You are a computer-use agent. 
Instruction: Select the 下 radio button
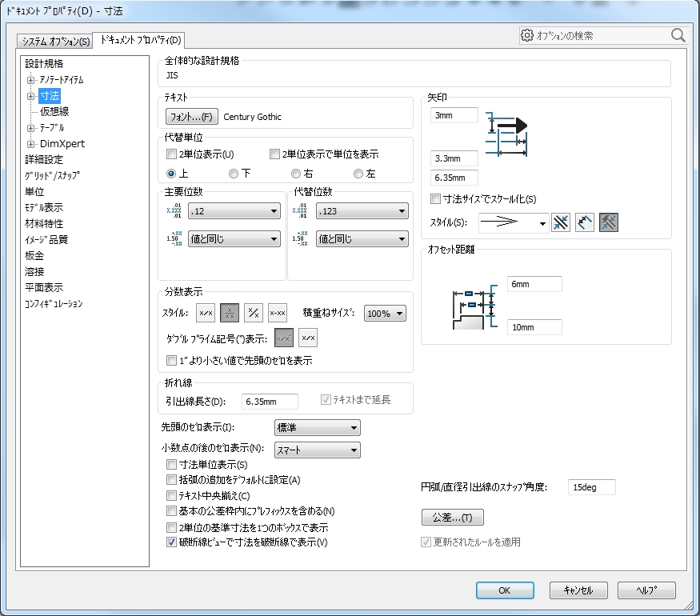(234, 174)
